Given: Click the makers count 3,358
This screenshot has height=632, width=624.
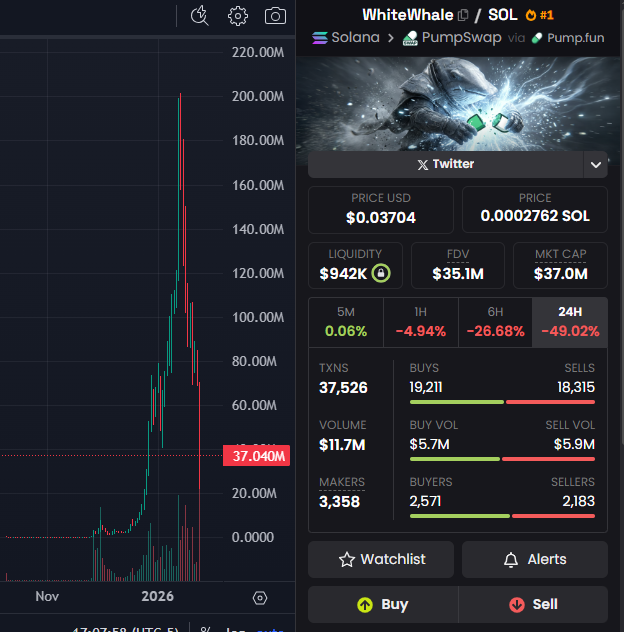Looking at the screenshot, I should coord(339,502).
